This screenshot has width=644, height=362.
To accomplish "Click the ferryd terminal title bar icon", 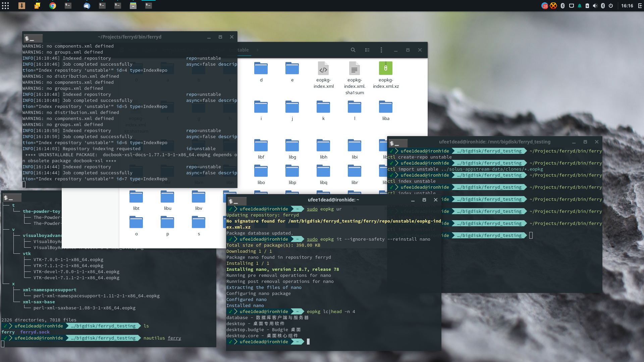I will pyautogui.click(x=33, y=38).
